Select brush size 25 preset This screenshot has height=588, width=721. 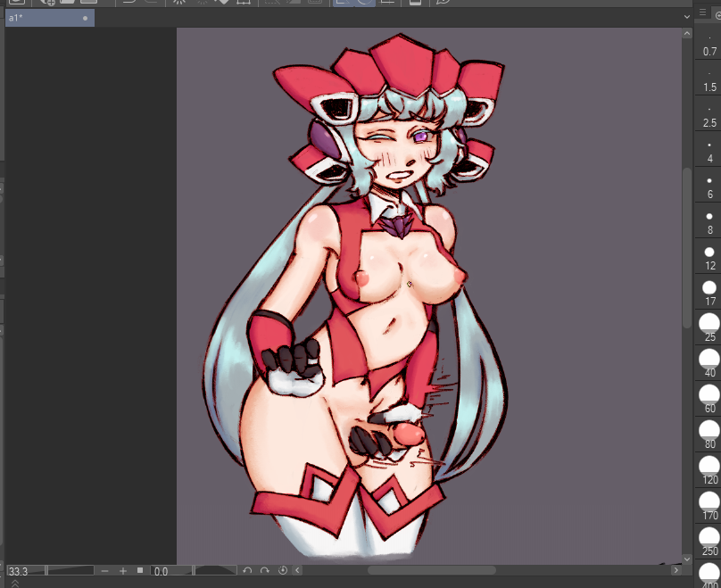pos(709,327)
